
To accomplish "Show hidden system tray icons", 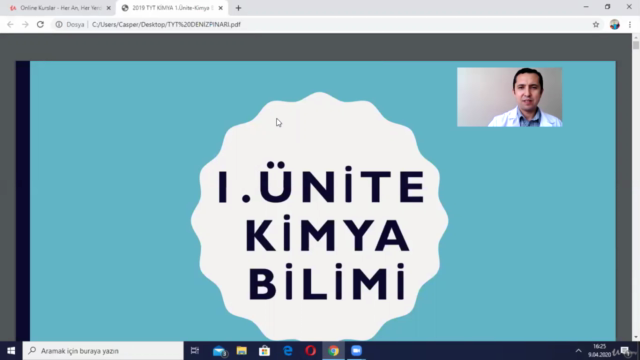I will click(x=578, y=351).
